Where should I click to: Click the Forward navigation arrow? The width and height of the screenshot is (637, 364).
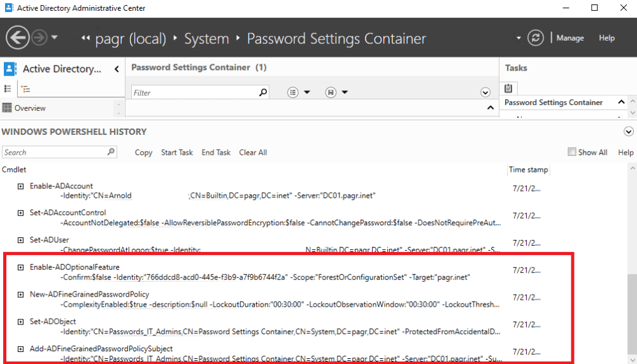[39, 38]
